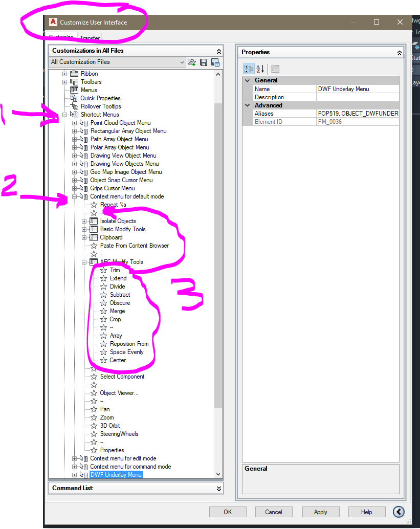Viewport: 420px width, 529px height.
Task: Collapse the Properties panel chevron
Action: point(400,53)
